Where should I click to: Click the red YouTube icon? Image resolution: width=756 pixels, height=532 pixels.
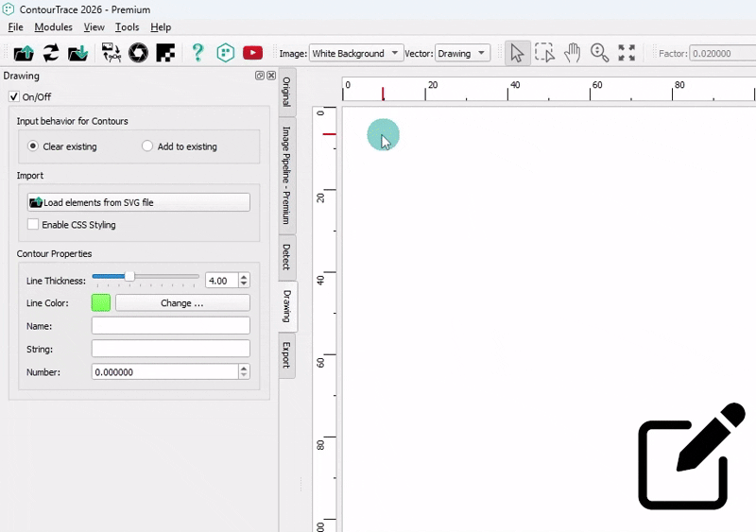[x=252, y=53]
